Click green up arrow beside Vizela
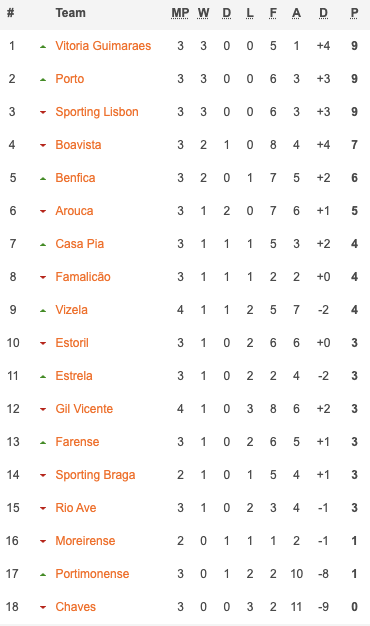This screenshot has height=626, width=370. 43,311
